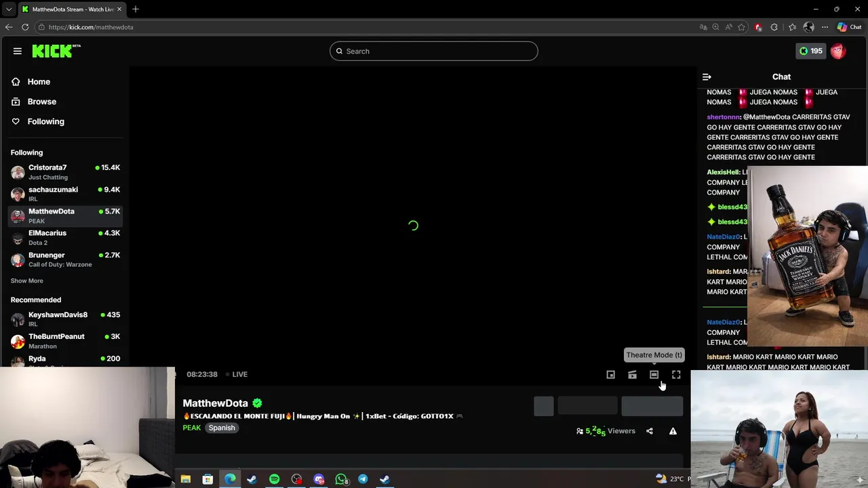This screenshot has width=868, height=488.
Task: Click the verified badge next to MatthewDota
Action: pos(257,403)
